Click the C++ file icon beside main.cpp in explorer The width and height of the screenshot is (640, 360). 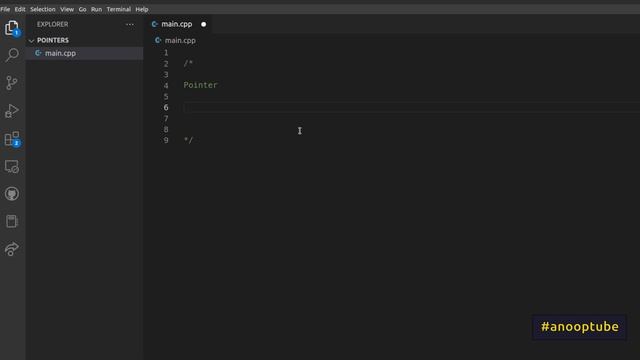38,53
